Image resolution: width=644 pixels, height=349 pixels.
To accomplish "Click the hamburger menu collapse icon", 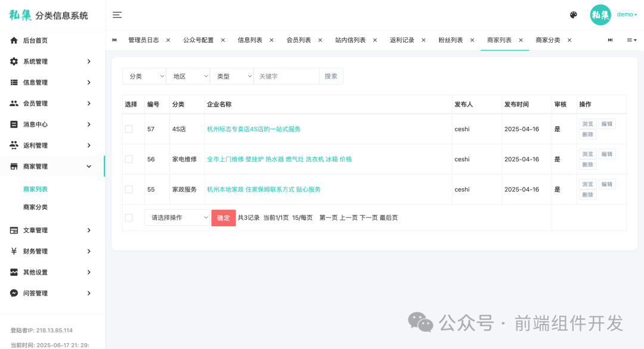I will point(117,15).
